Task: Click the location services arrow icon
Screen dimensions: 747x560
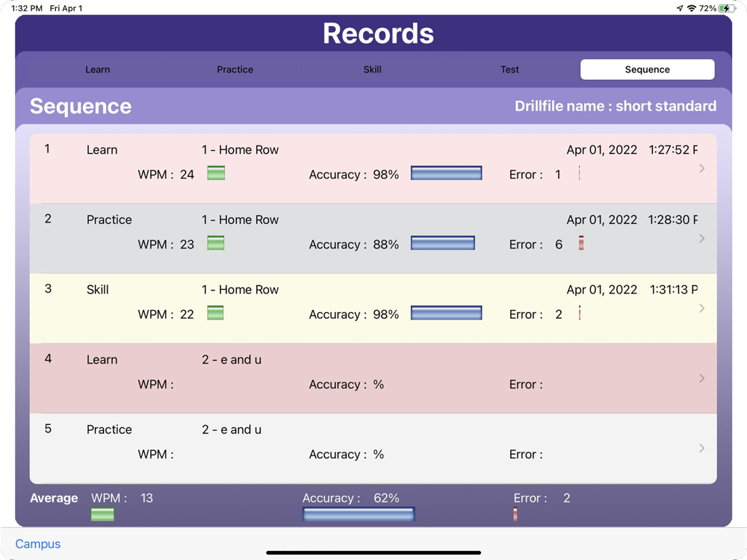Action: (x=680, y=8)
